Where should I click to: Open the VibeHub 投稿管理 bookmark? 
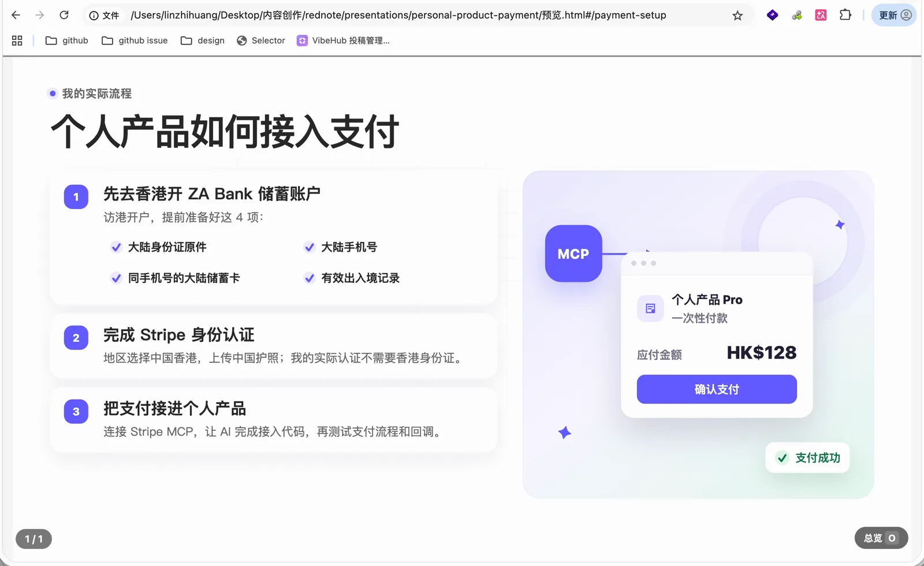343,40
